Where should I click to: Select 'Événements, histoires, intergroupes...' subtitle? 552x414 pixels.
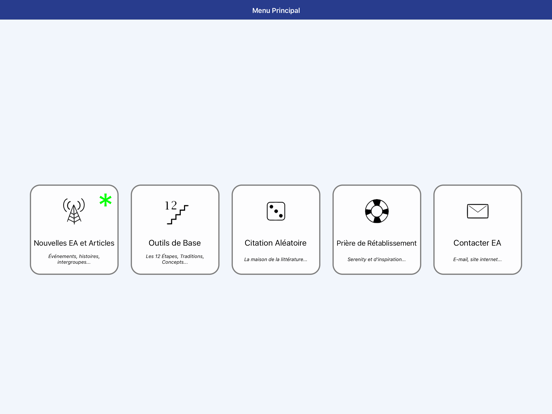74,259
